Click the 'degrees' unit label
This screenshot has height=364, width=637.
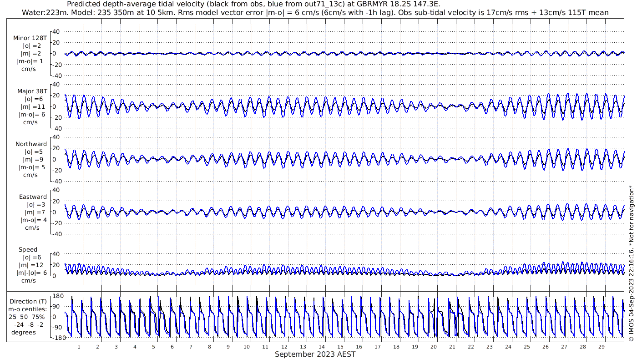pos(24,332)
